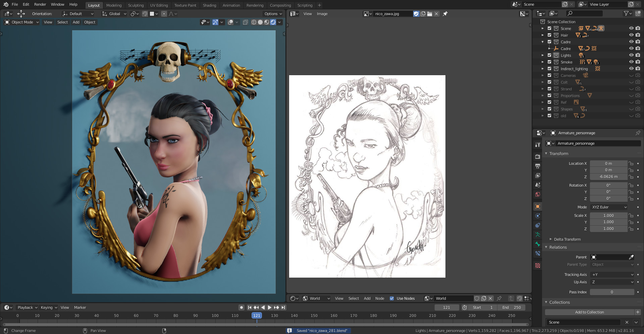Click the Pass Index value field
Image resolution: width=644 pixels, height=334 pixels.
coord(612,292)
